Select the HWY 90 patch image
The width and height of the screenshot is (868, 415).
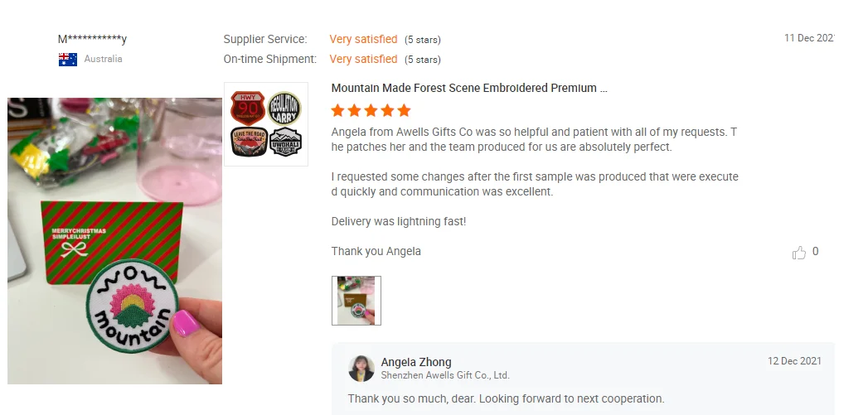247,108
